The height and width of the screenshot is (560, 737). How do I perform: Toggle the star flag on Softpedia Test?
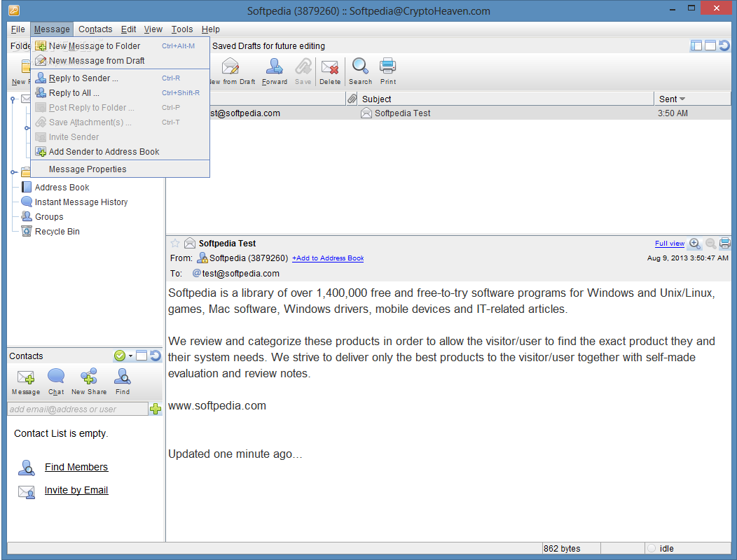175,244
